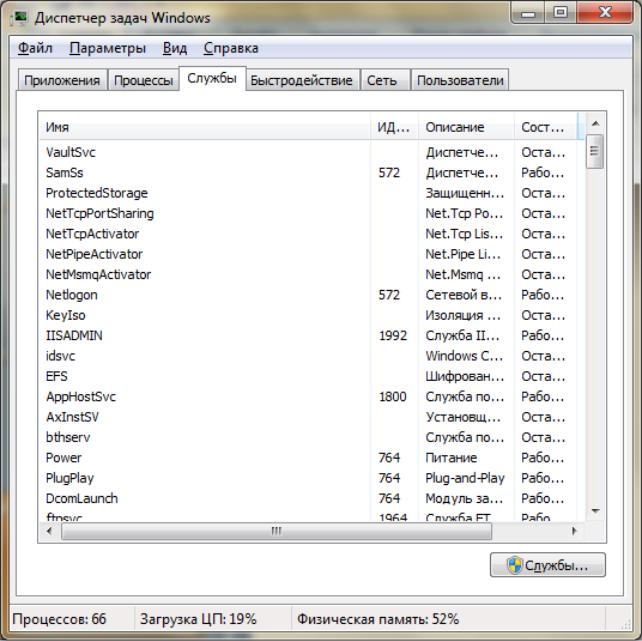Switch to the Пользователи tab
This screenshot has width=642, height=641.
click(460, 80)
